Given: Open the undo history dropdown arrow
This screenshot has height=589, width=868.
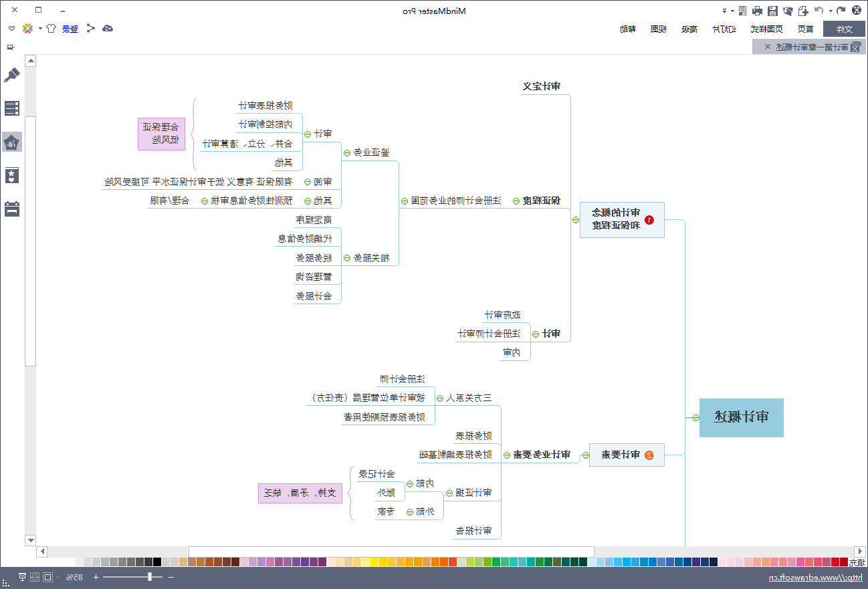Looking at the screenshot, I should [831, 11].
